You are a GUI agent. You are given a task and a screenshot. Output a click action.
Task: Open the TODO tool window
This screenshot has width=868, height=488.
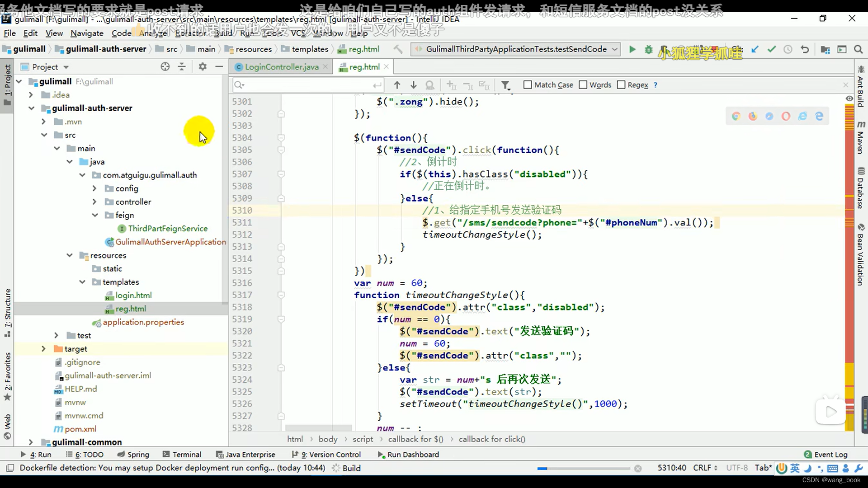(x=85, y=455)
